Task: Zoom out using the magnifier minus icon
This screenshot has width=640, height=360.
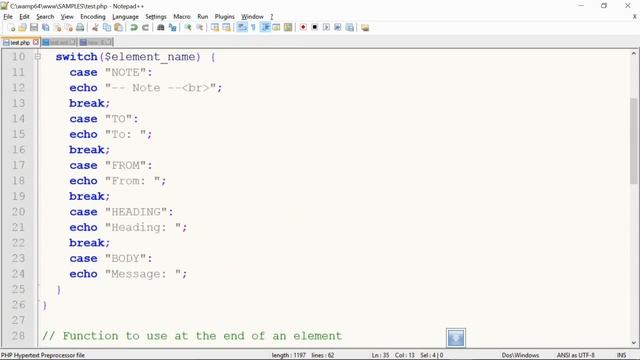Action: (x=200, y=27)
